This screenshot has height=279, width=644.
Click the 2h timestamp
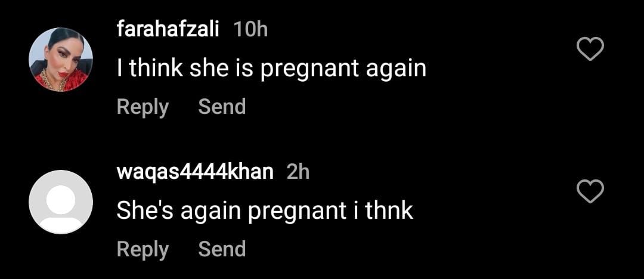298,172
